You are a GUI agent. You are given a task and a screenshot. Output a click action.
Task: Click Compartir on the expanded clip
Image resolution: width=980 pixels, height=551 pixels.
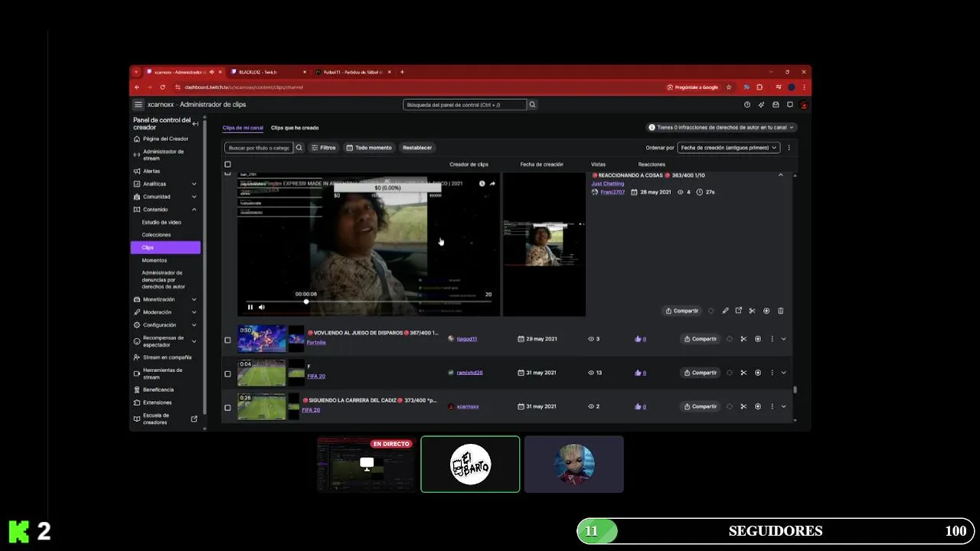pyautogui.click(x=682, y=311)
